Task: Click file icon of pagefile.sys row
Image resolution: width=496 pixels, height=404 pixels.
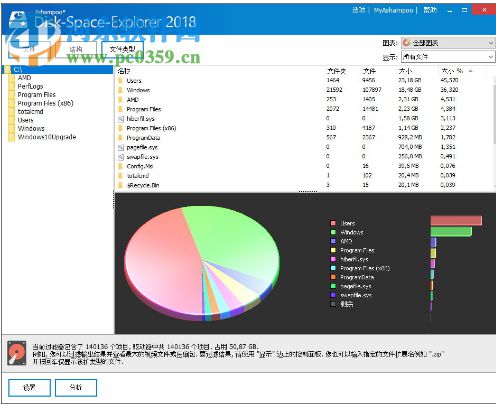Action: [x=121, y=147]
